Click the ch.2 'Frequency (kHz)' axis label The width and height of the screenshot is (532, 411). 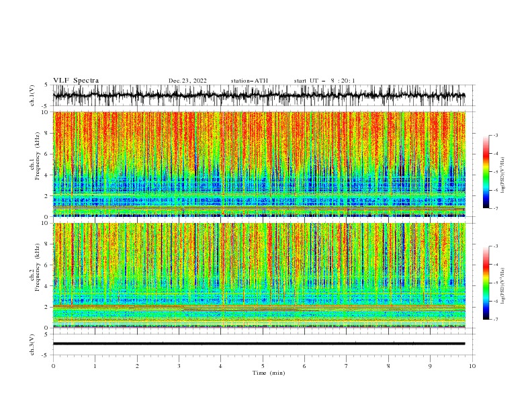[38, 267]
